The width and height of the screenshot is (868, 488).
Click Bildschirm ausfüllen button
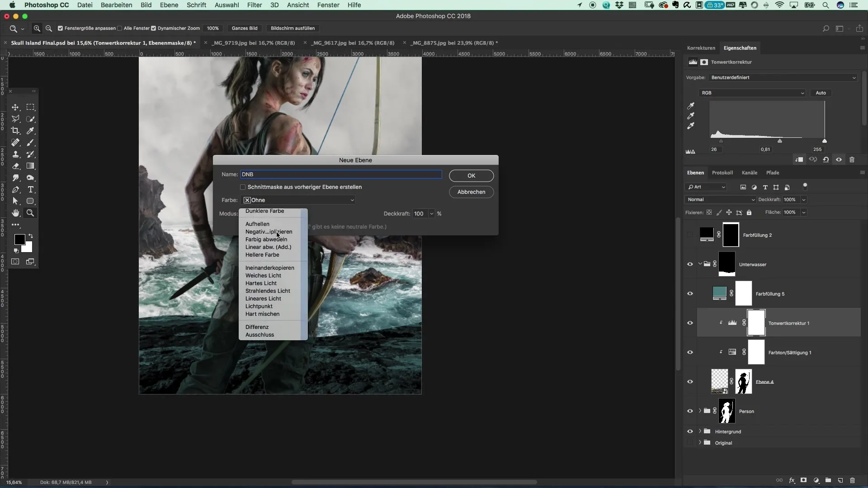(x=292, y=28)
